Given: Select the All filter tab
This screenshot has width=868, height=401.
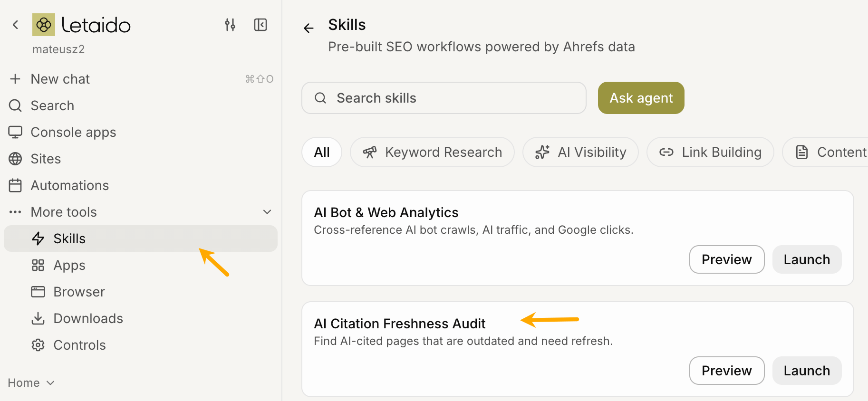Looking at the screenshot, I should tap(322, 152).
